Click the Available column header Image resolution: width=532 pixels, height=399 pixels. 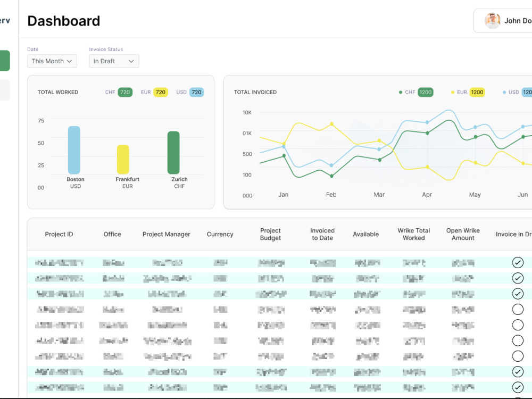(x=366, y=234)
